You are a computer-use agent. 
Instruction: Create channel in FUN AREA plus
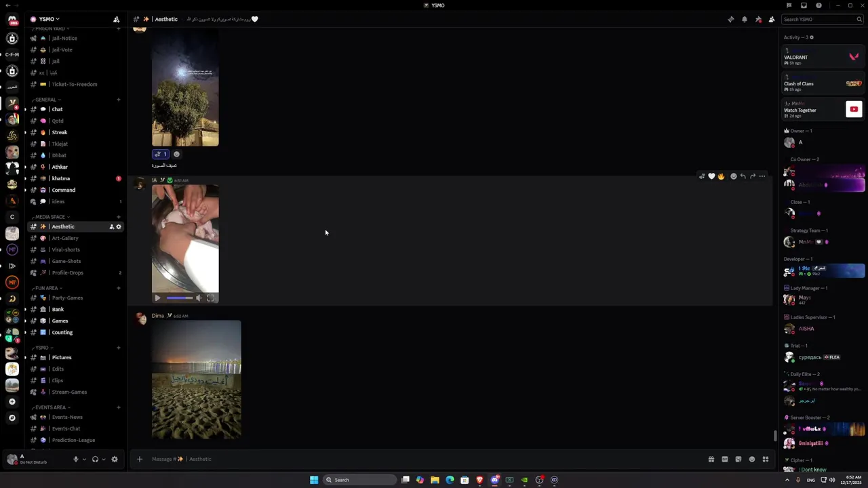point(119,288)
